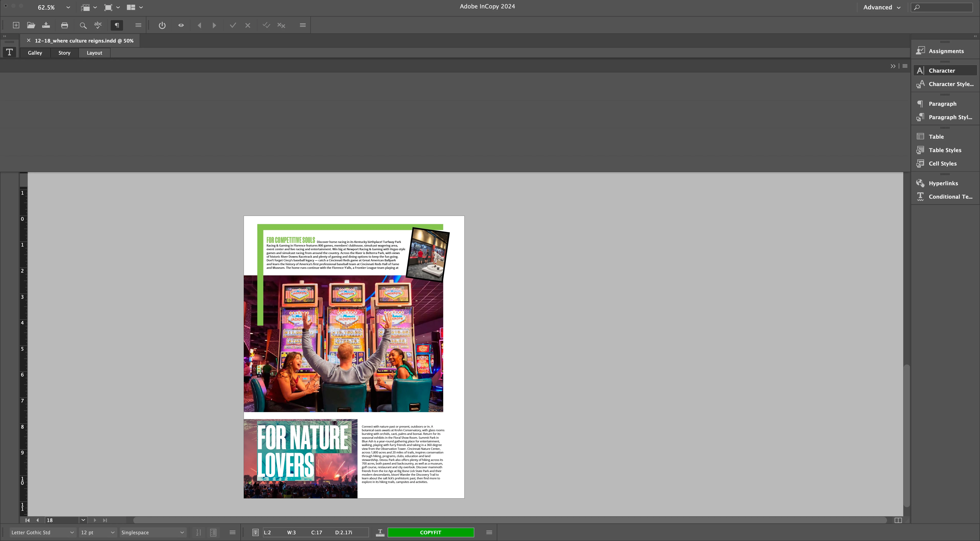Open the 62.5% zoom level dropdown
Image resolution: width=980 pixels, height=541 pixels.
coord(68,7)
